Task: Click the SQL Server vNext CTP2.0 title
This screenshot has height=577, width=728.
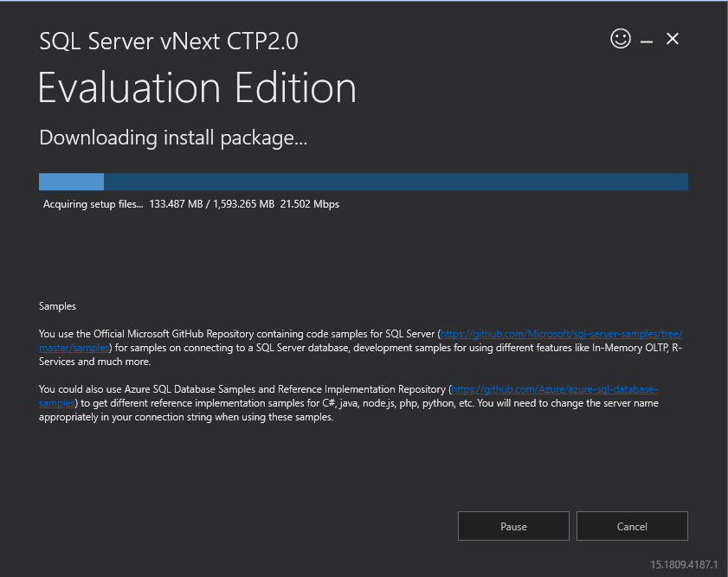Action: [169, 42]
